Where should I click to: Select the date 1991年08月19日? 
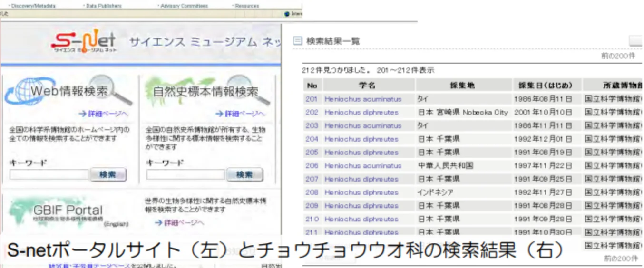(x=543, y=153)
